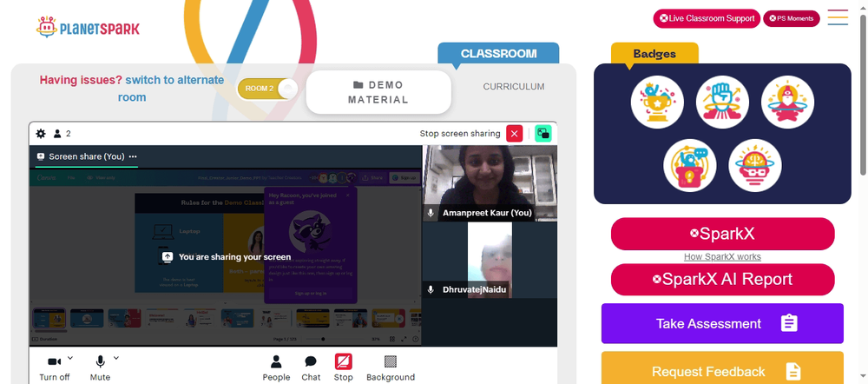868x384 pixels.
Task: Open the People panel
Action: [276, 368]
